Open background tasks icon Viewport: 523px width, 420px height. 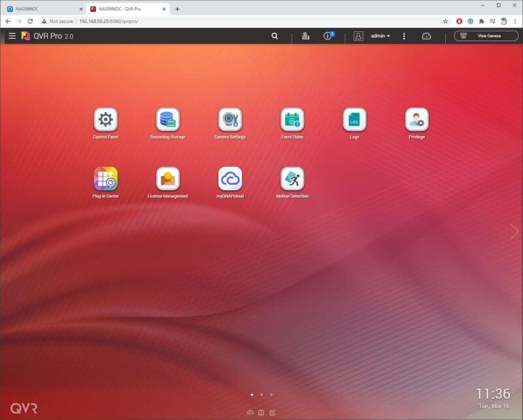pyautogui.click(x=305, y=36)
